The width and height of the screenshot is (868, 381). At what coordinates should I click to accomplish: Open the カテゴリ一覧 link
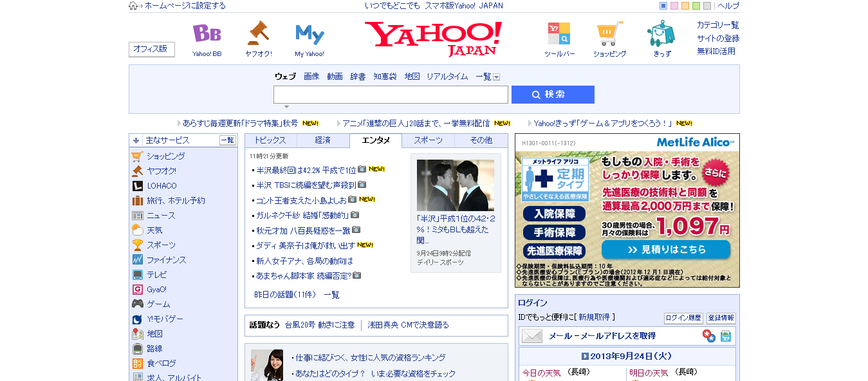point(717,25)
